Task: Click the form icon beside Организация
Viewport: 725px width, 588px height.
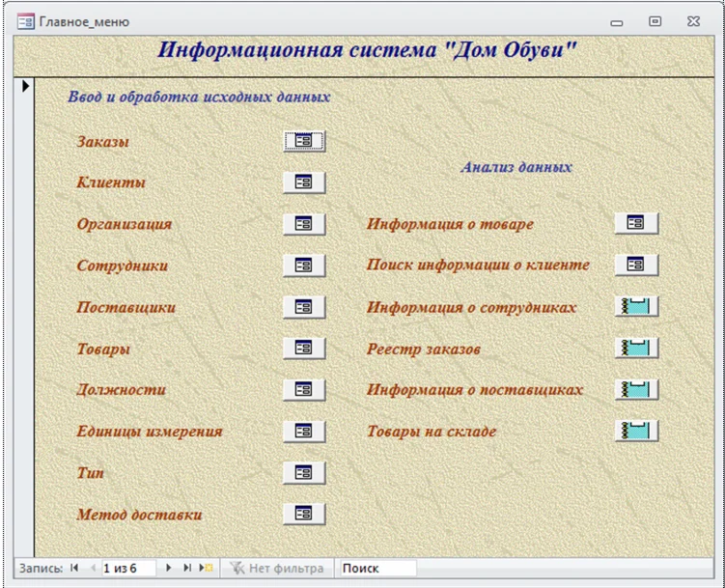Action: (x=304, y=224)
